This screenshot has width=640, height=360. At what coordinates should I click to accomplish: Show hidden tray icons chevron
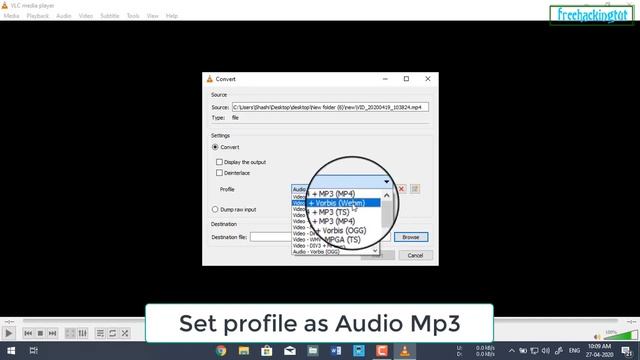tap(511, 351)
